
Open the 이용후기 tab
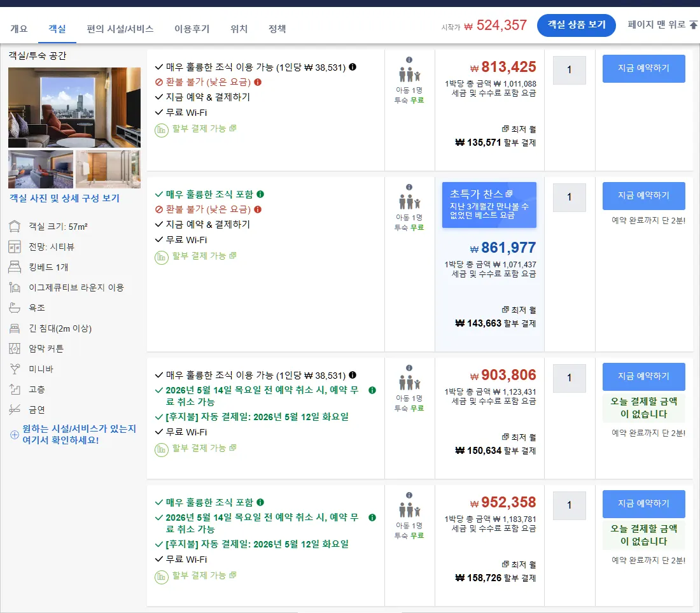tap(192, 29)
